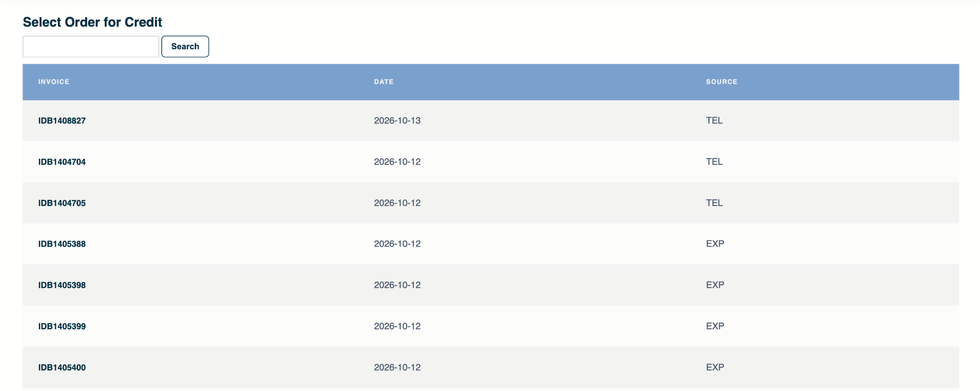The height and width of the screenshot is (391, 980).
Task: Click EXP source in IDB1405398 row
Action: click(715, 285)
